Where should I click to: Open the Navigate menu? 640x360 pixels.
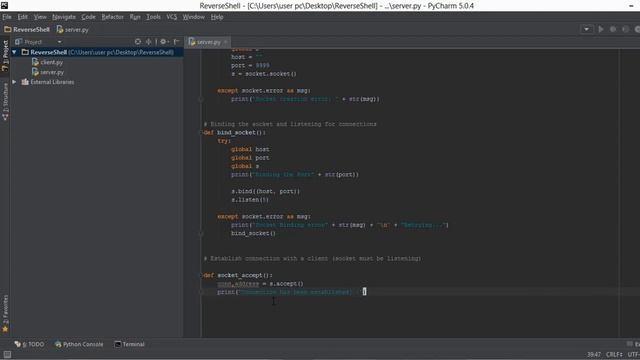point(64,17)
